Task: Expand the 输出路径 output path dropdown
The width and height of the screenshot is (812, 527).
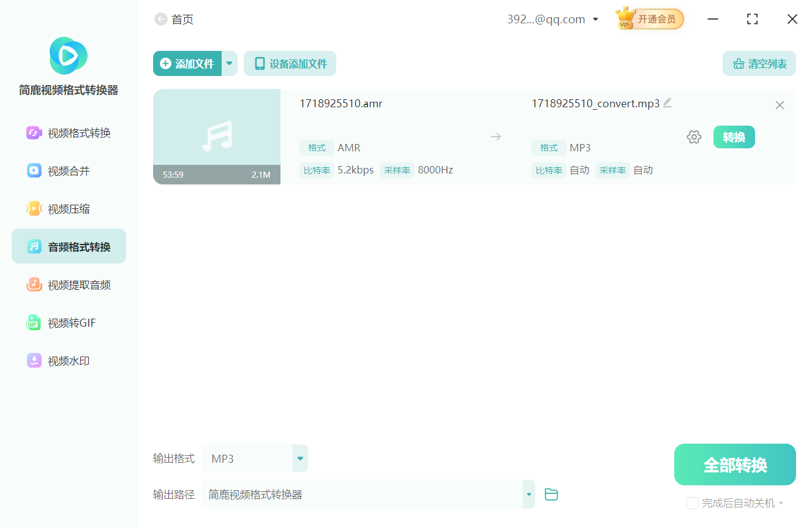Action: click(x=528, y=494)
